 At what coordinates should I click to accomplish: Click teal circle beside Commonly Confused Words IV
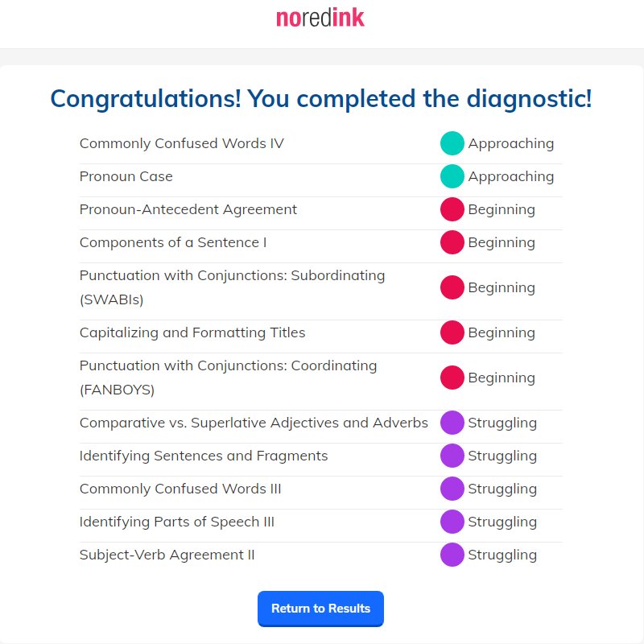point(452,143)
